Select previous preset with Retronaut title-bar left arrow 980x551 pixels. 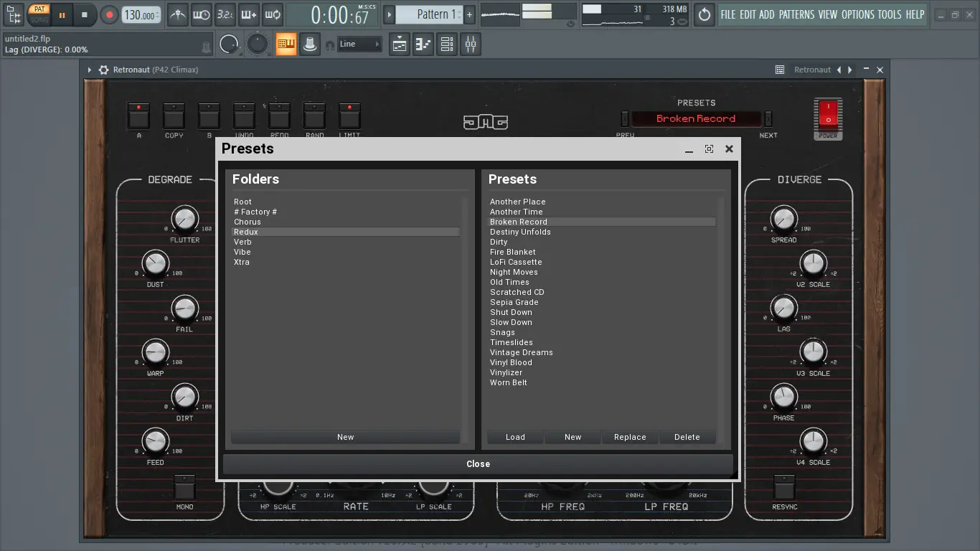tap(839, 70)
